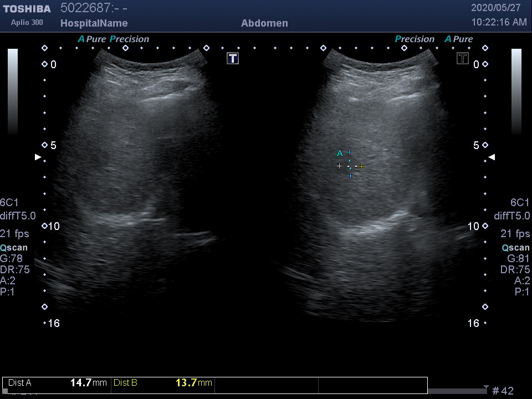This screenshot has height=399, width=532.
Task: Click the orange caliper cross marker
Action: tap(361, 166)
